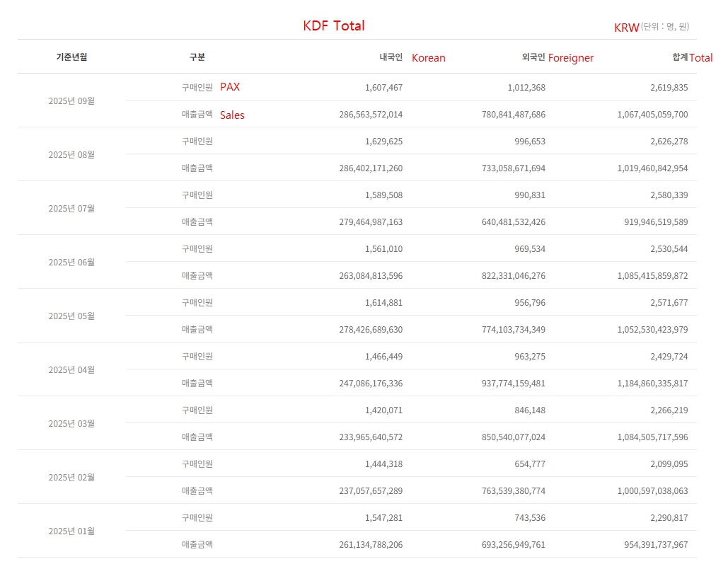The height and width of the screenshot is (564, 728).
Task: Click May Korean sales 278,426,689,630
Action: 371,330
